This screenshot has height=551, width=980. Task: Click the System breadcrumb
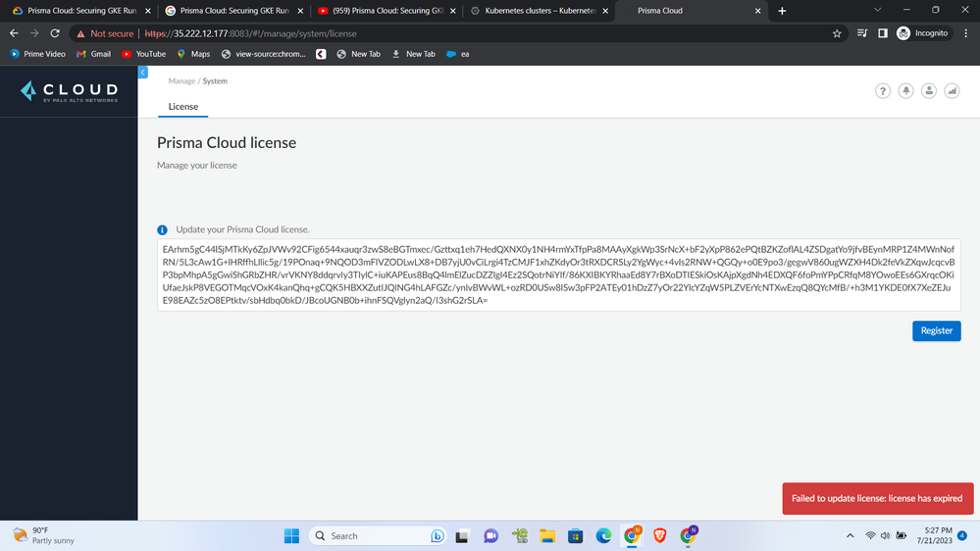point(215,81)
